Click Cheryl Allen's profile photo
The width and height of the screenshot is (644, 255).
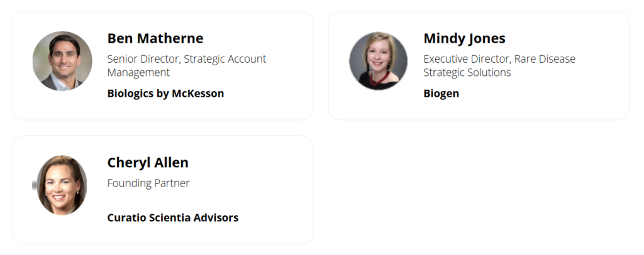click(x=62, y=185)
